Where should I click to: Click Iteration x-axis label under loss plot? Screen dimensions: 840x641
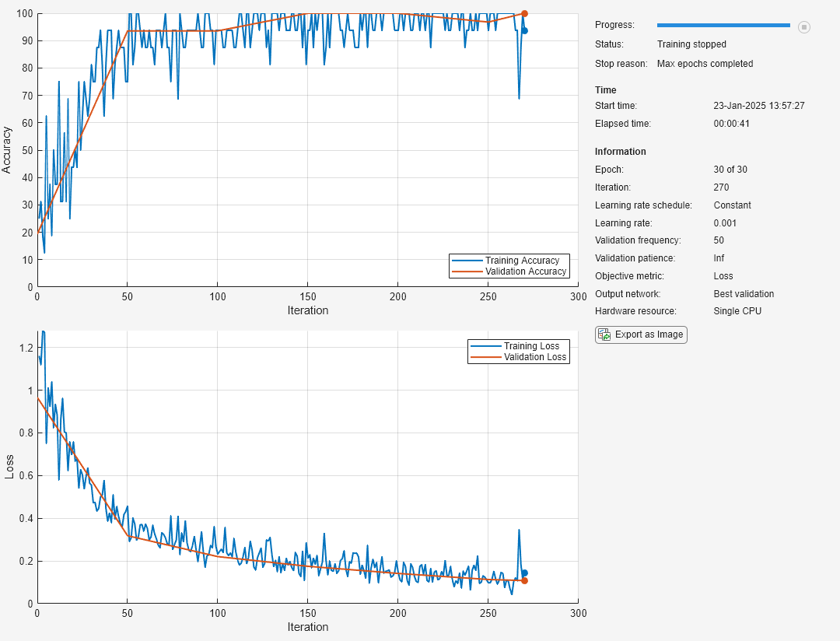point(307,627)
